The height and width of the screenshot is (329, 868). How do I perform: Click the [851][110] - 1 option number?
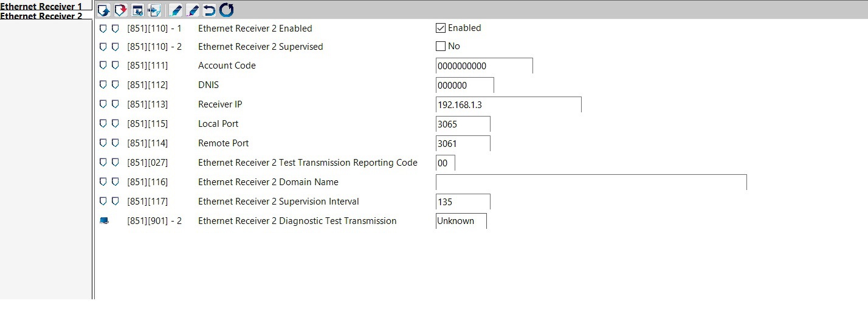[x=154, y=29]
